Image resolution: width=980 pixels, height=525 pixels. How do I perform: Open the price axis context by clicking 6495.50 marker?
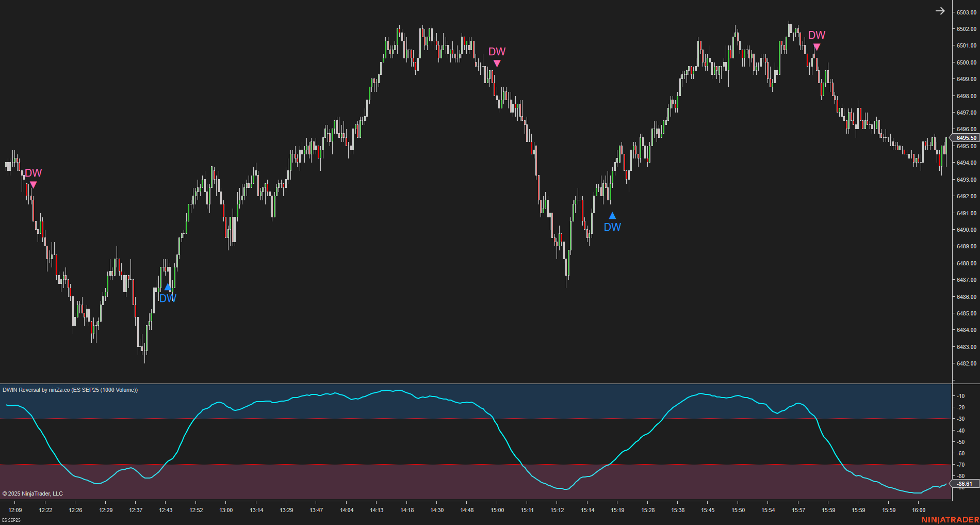coord(963,138)
